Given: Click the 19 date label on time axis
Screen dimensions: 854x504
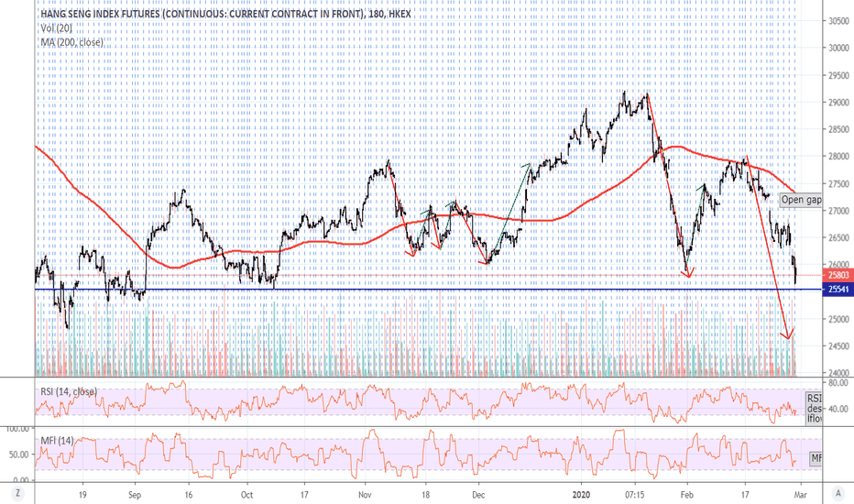Looking at the screenshot, I should click(82, 495).
